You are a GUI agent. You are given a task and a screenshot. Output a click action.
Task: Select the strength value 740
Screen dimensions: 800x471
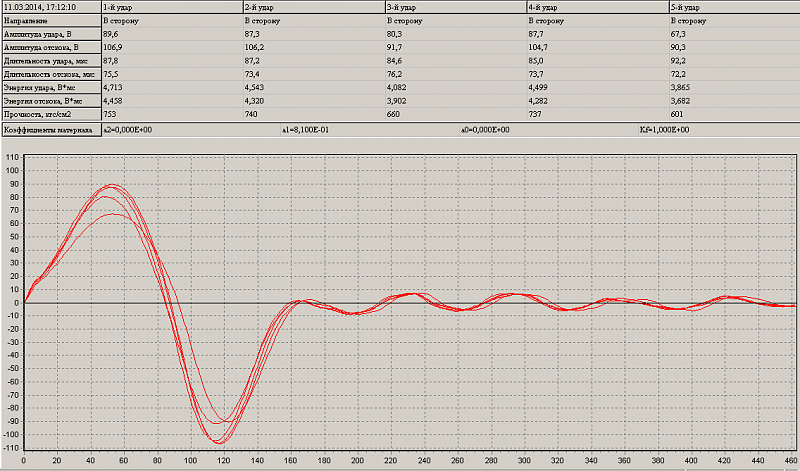pos(252,114)
